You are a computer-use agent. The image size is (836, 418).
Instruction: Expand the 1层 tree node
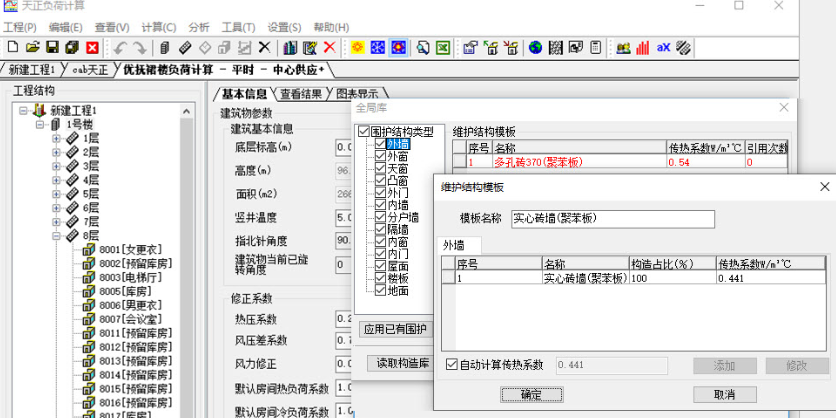pos(57,138)
